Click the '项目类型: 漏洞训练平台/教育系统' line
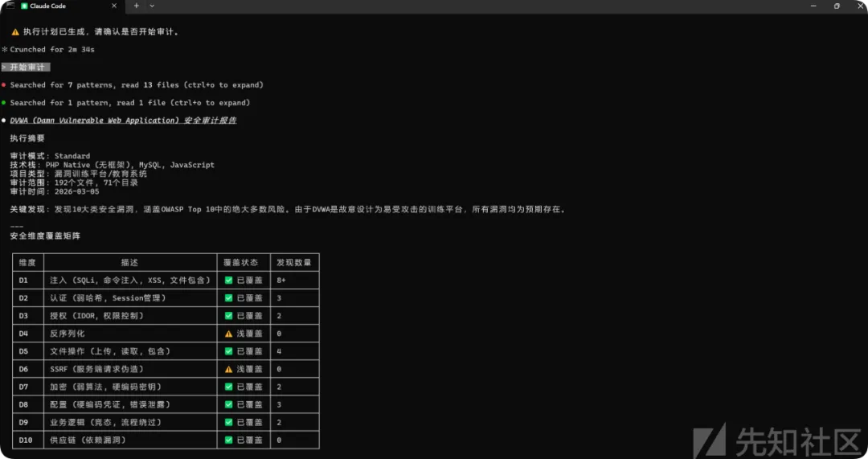Viewport: 868px width, 459px height. (78, 174)
